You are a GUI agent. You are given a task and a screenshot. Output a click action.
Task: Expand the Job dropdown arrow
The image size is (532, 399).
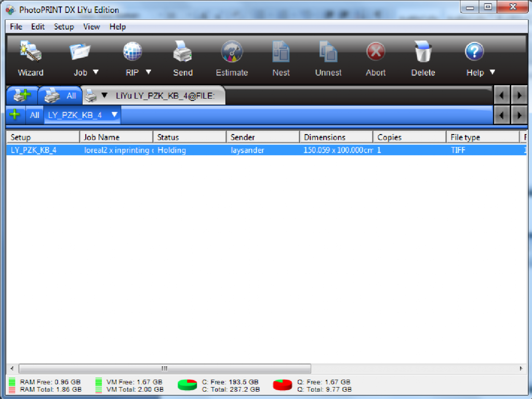point(96,72)
